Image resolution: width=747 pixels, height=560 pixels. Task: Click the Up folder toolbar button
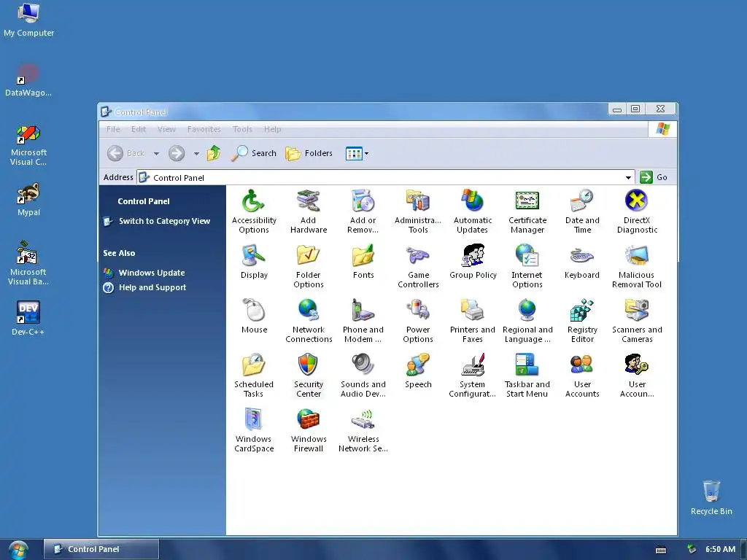(x=214, y=153)
